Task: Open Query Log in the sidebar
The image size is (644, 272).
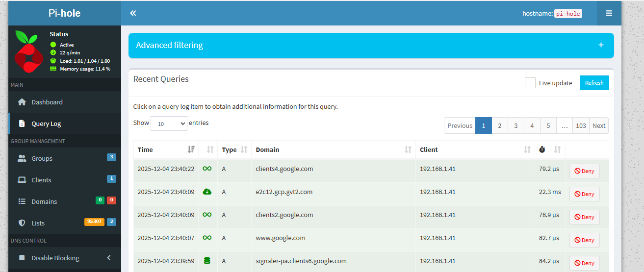Action: [x=65, y=124]
